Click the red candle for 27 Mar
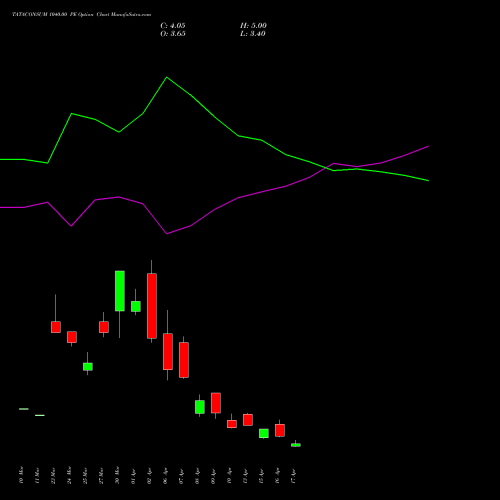 (104, 327)
